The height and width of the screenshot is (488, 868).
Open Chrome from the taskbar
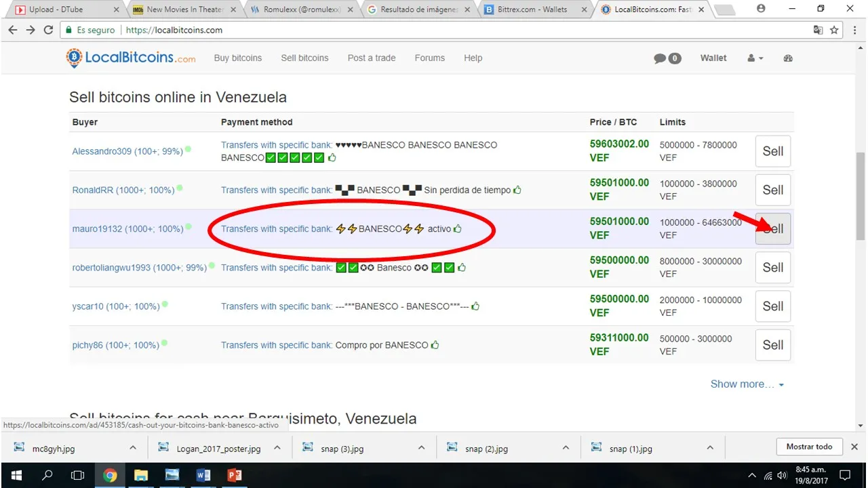[x=110, y=475]
